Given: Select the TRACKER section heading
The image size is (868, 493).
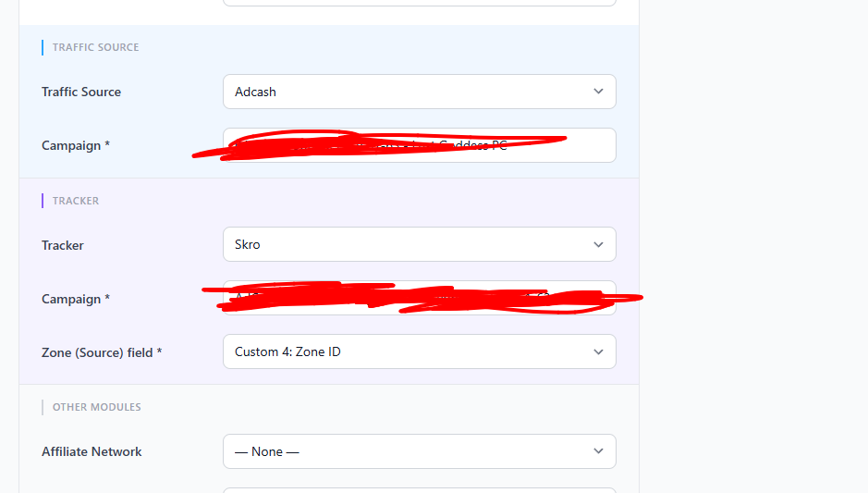Looking at the screenshot, I should (x=76, y=201).
